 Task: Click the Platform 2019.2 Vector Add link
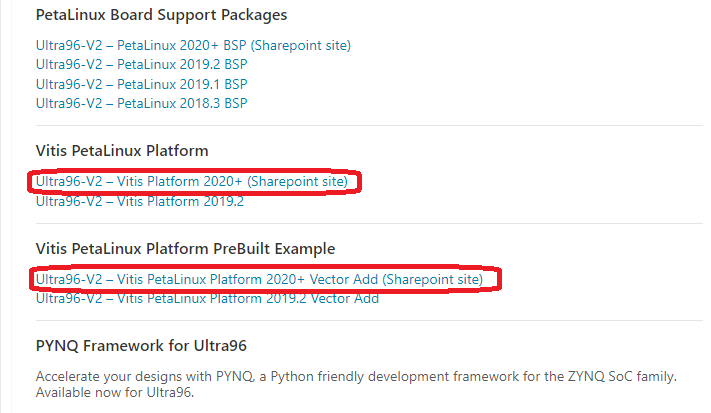[207, 298]
